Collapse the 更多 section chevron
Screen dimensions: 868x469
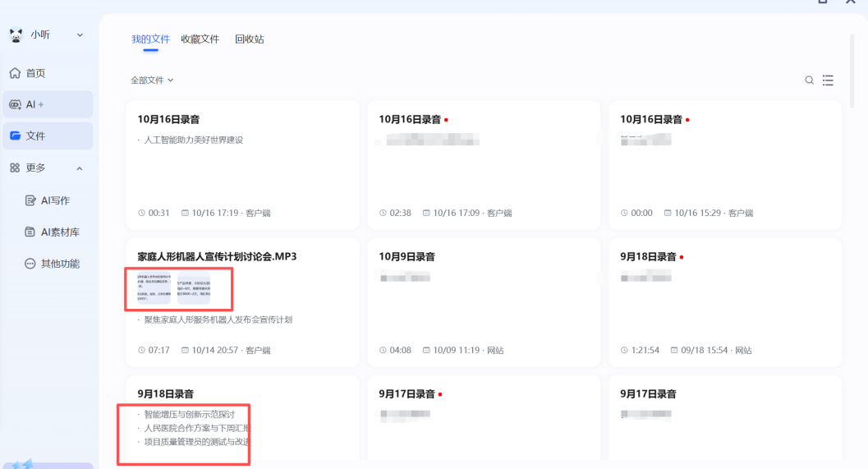point(80,168)
